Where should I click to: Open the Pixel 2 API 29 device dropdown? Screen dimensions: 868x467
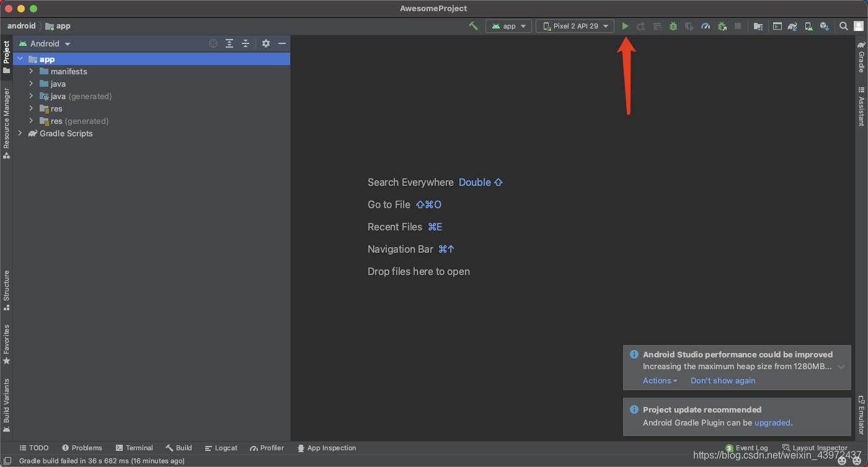(575, 26)
